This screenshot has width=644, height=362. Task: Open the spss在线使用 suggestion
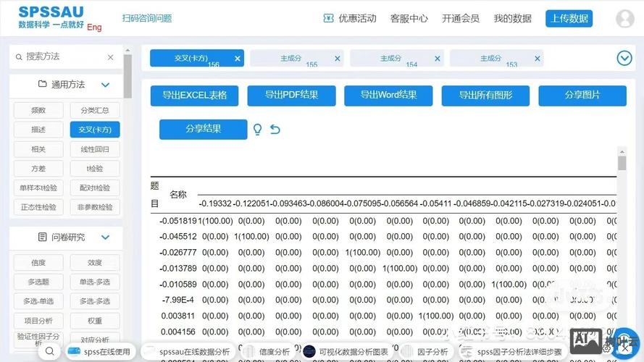point(101,352)
